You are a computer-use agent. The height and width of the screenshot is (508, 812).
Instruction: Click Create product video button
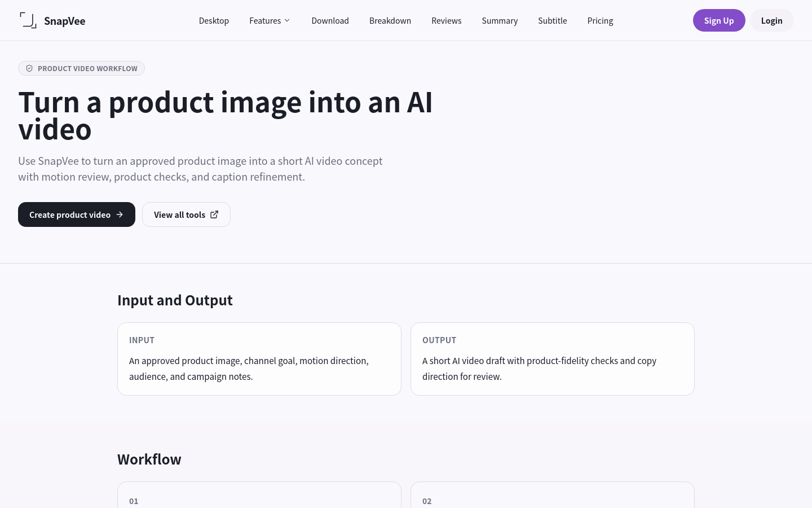tap(77, 214)
